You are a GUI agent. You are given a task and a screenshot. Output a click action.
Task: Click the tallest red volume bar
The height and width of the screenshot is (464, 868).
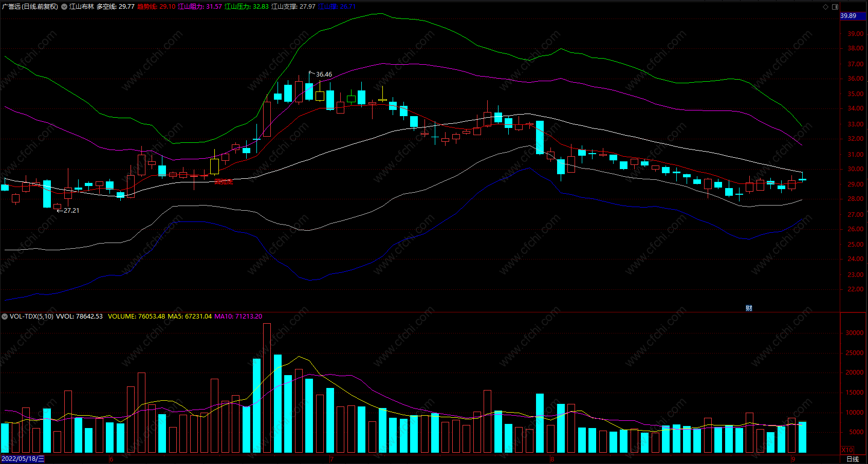point(267,388)
